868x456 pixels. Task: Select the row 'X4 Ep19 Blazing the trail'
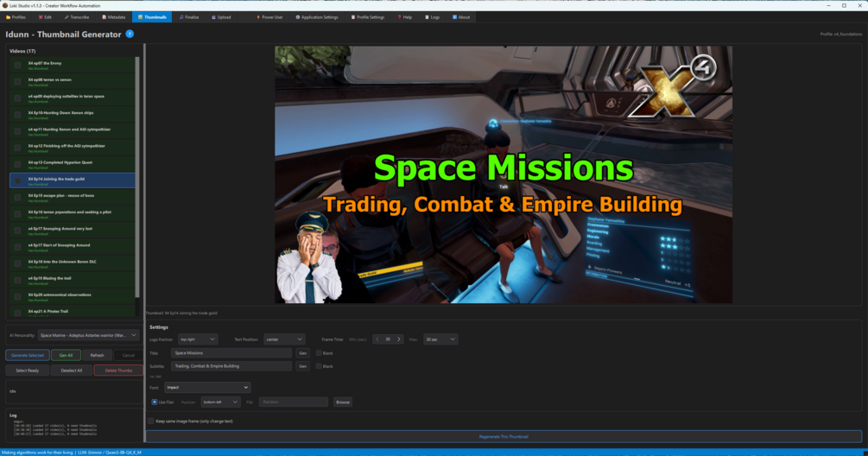point(72,280)
